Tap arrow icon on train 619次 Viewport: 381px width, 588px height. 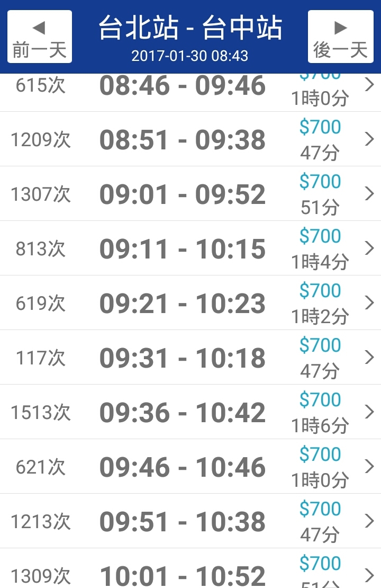click(x=369, y=302)
